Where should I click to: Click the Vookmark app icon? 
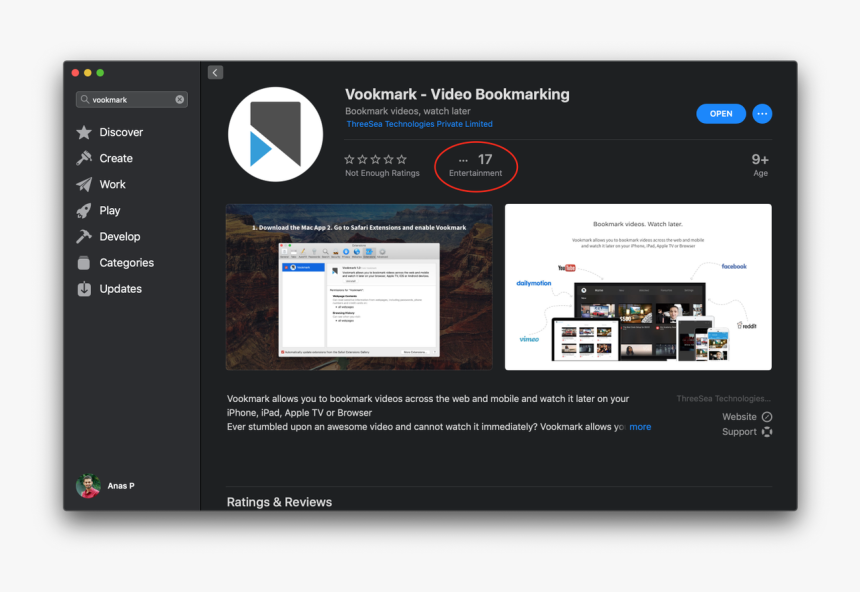pyautogui.click(x=275, y=134)
